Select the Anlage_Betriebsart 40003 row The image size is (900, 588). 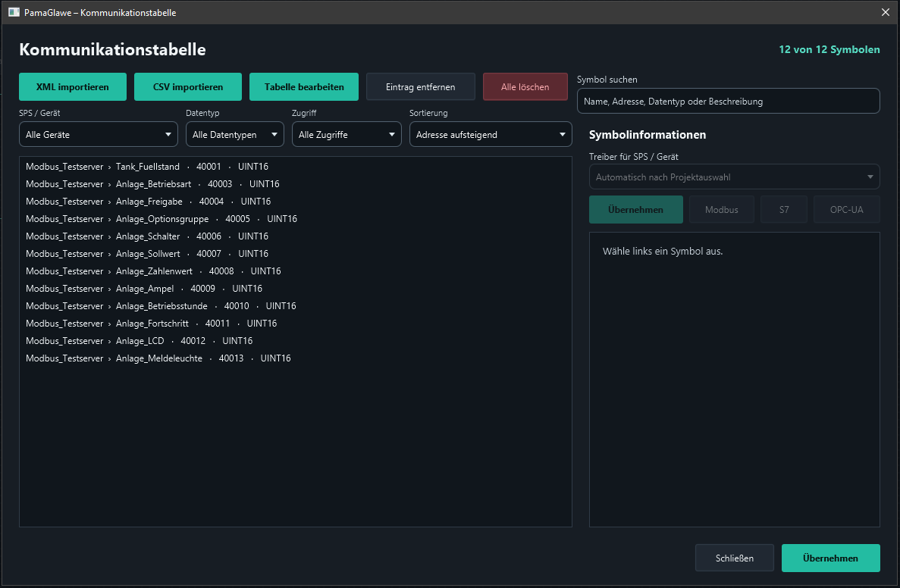point(296,183)
